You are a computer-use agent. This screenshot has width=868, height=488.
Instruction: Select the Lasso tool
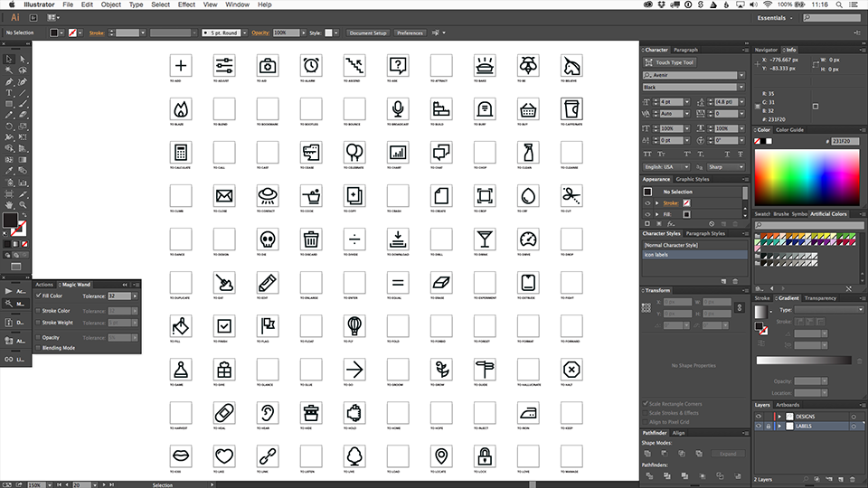tap(23, 70)
